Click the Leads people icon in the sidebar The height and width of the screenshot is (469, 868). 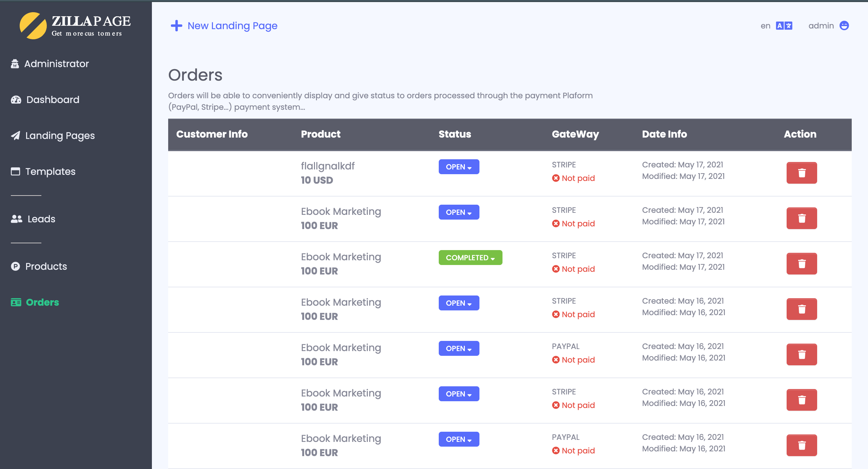click(x=16, y=219)
